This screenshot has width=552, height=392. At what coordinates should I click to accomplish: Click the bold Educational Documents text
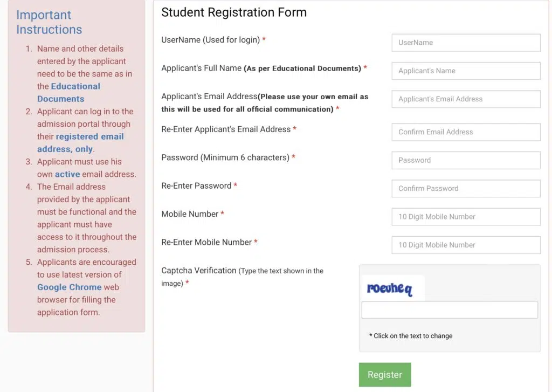pos(68,92)
